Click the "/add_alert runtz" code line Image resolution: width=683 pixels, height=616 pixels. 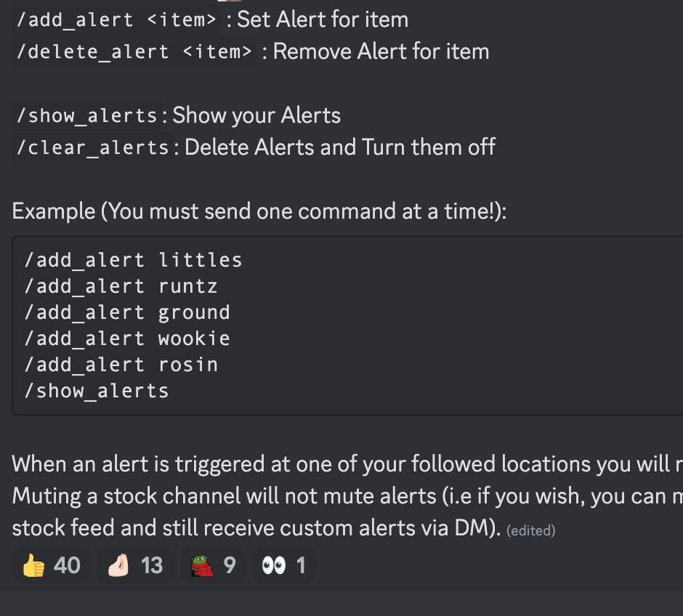121,286
